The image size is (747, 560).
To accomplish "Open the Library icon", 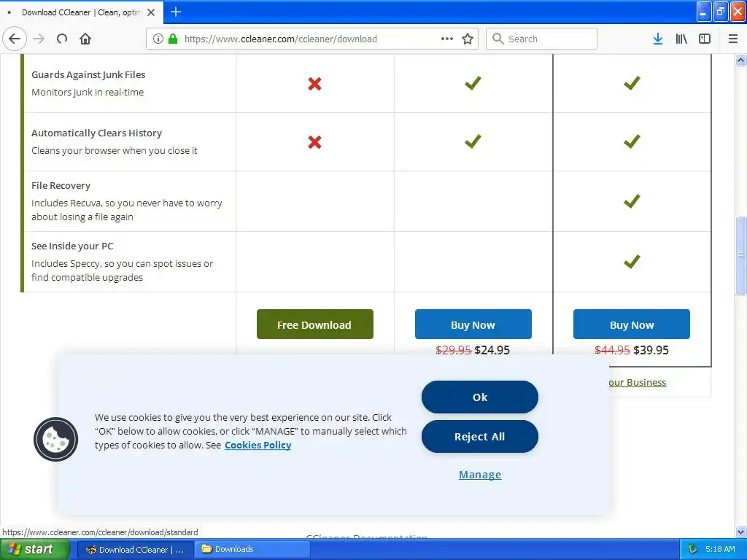I will pos(681,39).
